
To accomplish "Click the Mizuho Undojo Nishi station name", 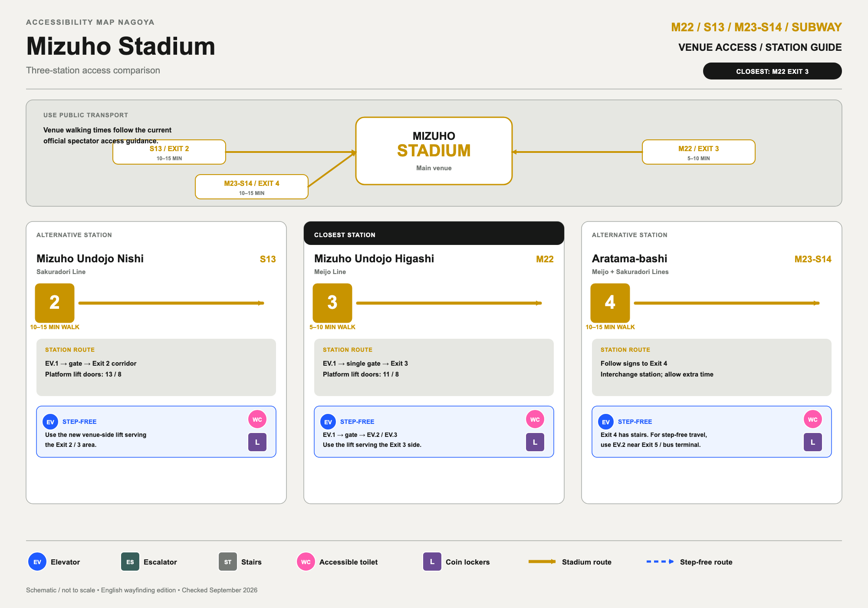I will coord(90,258).
